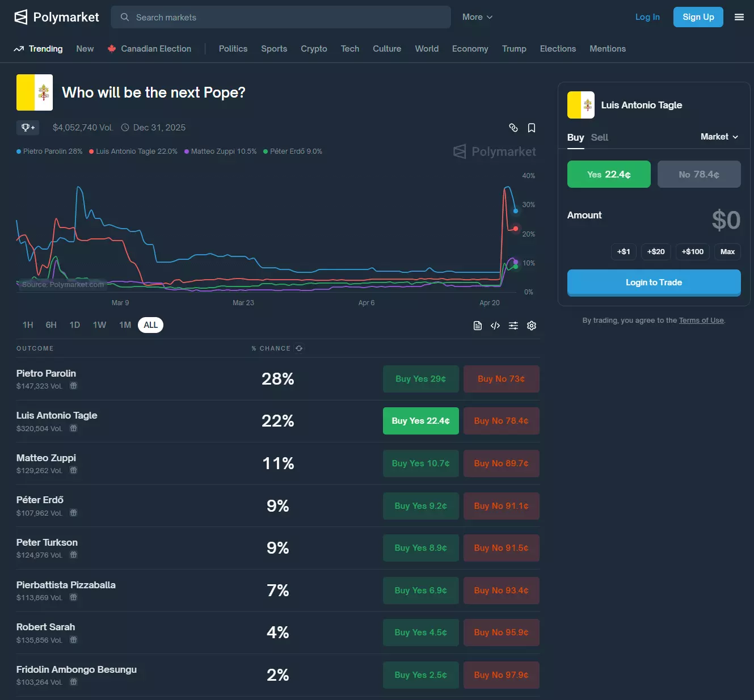Screen dimensions: 754x700
Task: Open the document icon below the chart
Action: 478,326
